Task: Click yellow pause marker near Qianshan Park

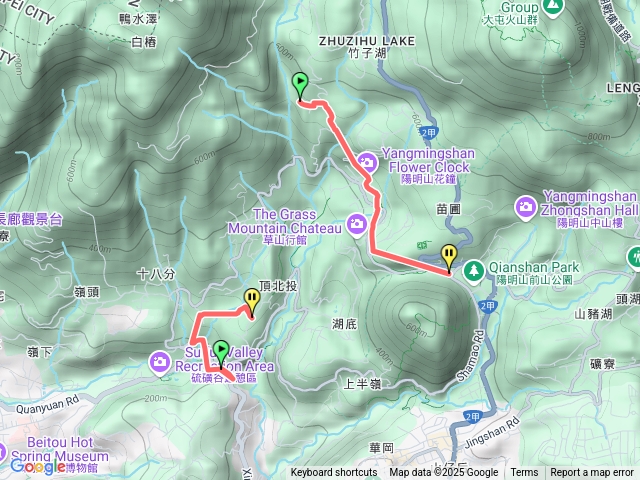Action: click(x=449, y=258)
